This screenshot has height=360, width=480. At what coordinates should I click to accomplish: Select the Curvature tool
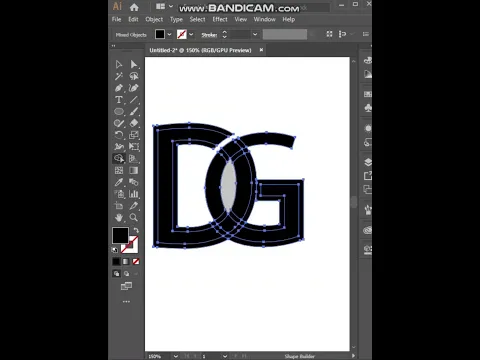tap(134, 88)
